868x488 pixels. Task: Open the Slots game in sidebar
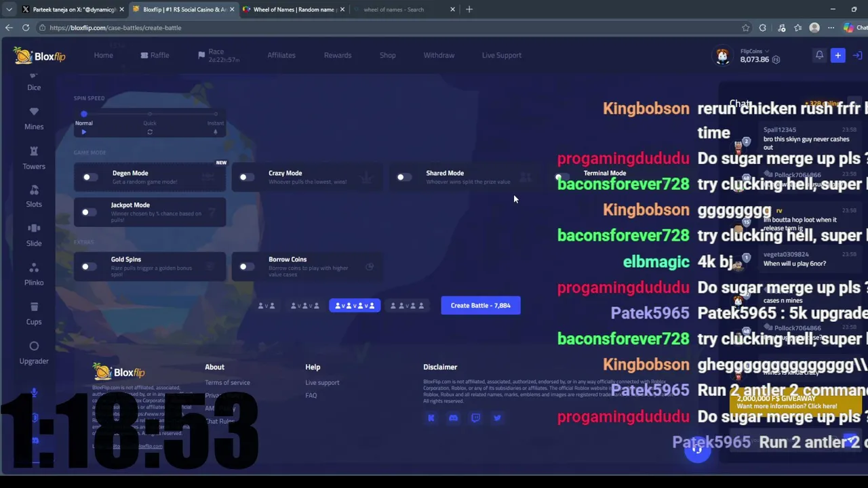point(34,196)
